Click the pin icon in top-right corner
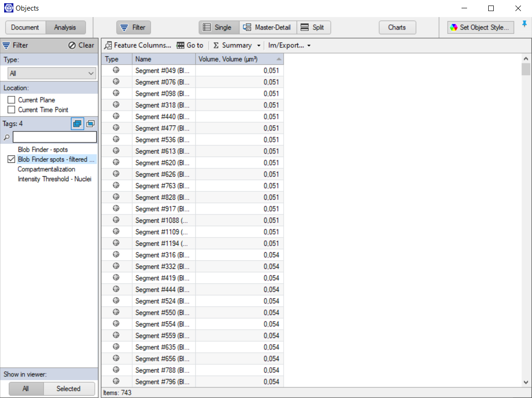Image resolution: width=532 pixels, height=398 pixels. click(x=524, y=24)
